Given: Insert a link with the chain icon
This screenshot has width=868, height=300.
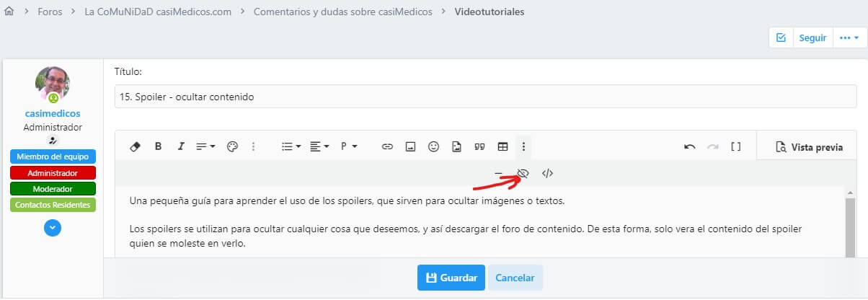Looking at the screenshot, I should coord(387,146).
